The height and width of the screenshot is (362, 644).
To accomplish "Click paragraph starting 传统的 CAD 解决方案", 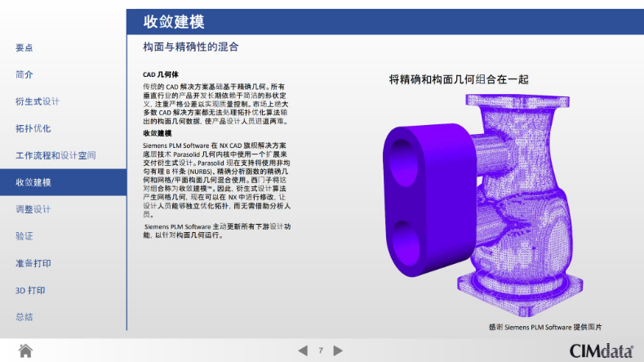I will 215,104.
